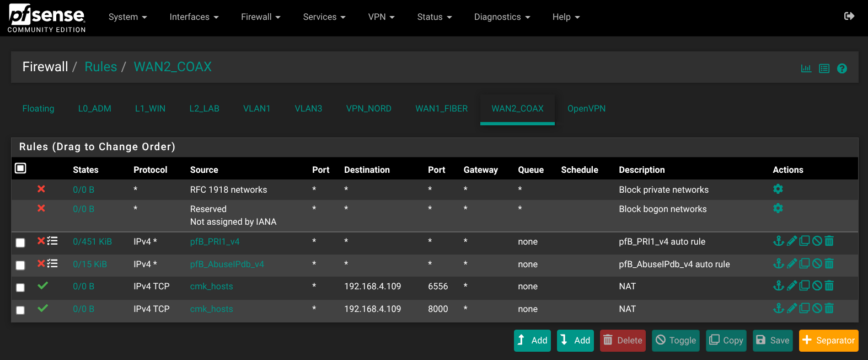This screenshot has height=360, width=868.
Task: Expand the Firewall dropdown menu
Action: pyautogui.click(x=261, y=17)
